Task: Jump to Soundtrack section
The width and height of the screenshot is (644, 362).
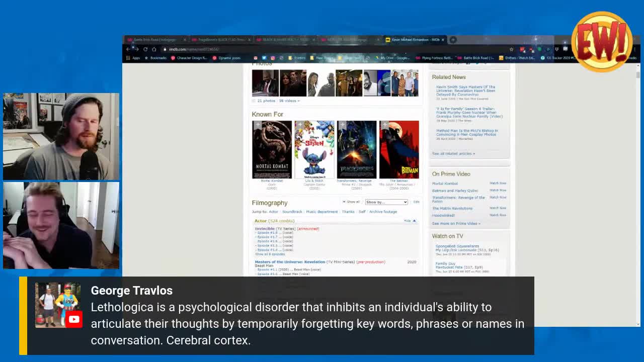Action: point(292,212)
